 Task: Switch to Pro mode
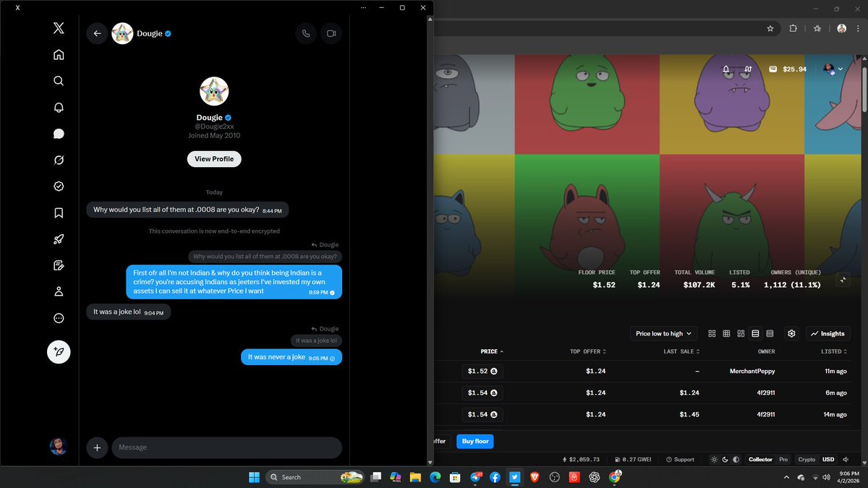(783, 460)
